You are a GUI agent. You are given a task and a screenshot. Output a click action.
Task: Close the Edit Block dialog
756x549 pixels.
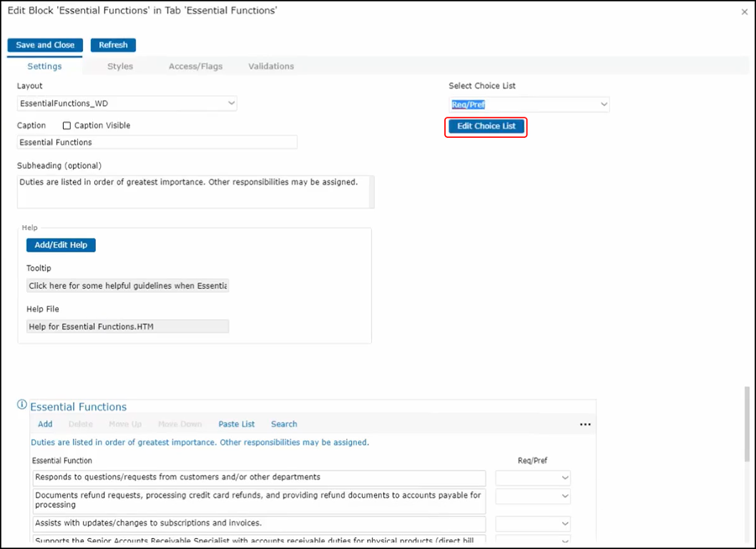click(744, 12)
